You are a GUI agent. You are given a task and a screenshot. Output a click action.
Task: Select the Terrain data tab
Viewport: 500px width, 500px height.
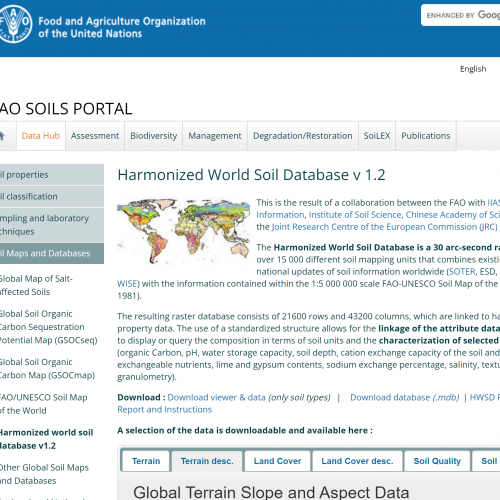click(146, 461)
